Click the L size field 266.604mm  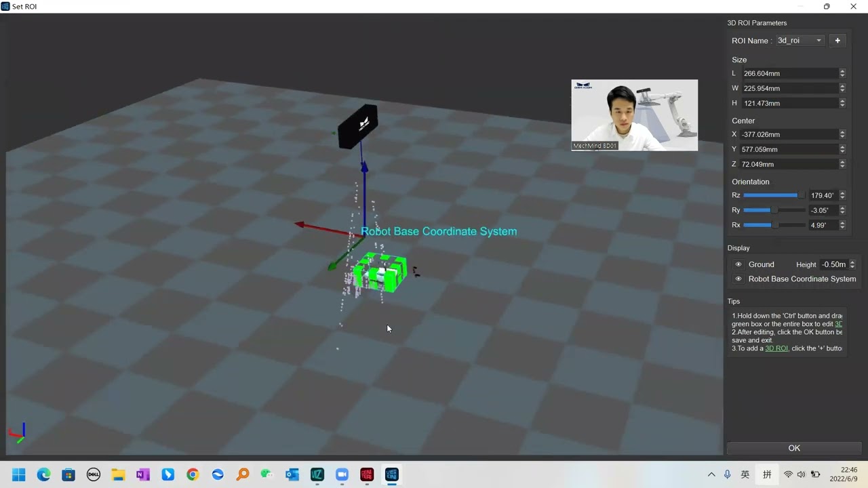(x=789, y=73)
